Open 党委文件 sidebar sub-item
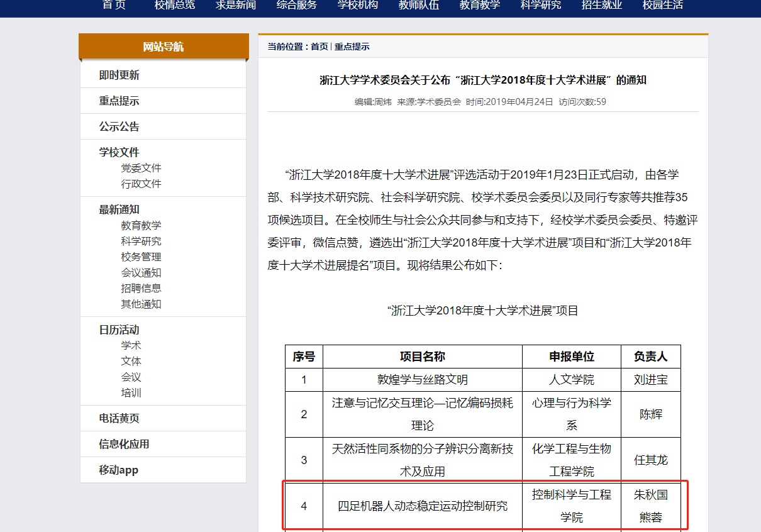 [x=142, y=168]
